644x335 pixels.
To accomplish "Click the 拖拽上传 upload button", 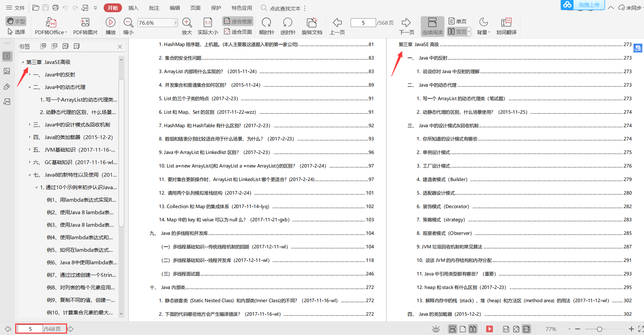I will 583,5.
